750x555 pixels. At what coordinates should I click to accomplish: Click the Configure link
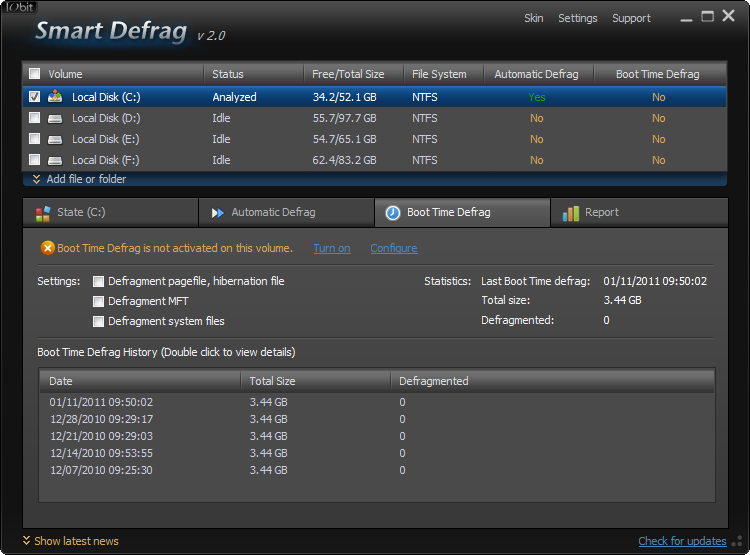394,248
